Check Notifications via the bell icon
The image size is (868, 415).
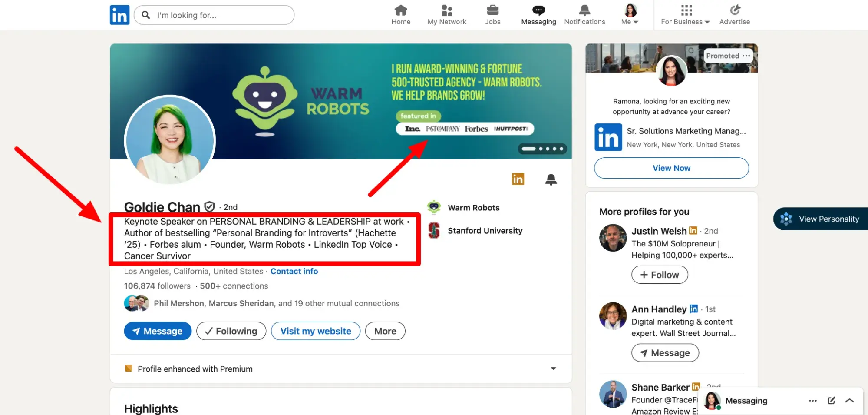[584, 14]
